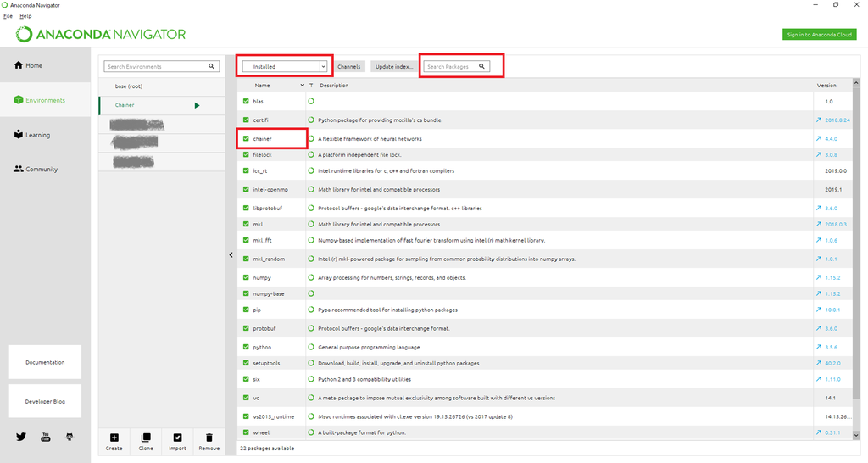
Task: Toggle the wheel package checkbox
Action: pos(246,432)
